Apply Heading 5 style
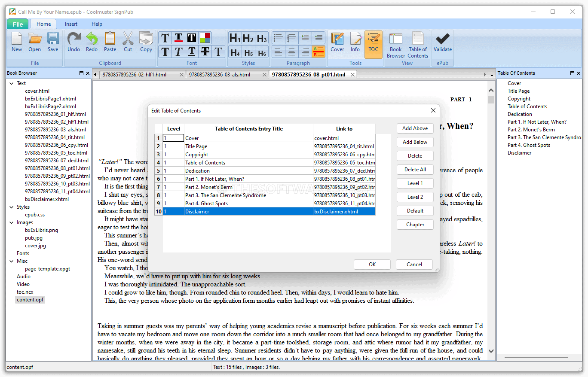Image resolution: width=588 pixels, height=377 pixels. [248, 52]
